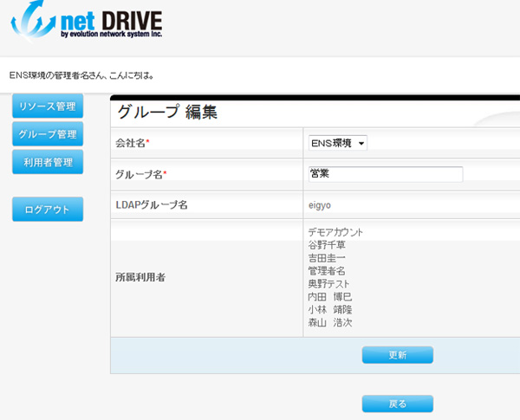
Task: Select user 谷野千草 in the member list
Action: pyautogui.click(x=327, y=245)
